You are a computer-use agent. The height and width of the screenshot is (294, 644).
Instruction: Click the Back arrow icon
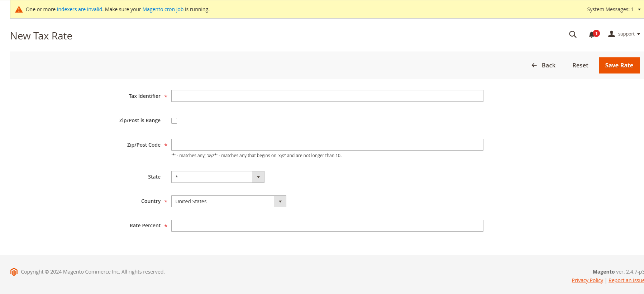pos(534,65)
